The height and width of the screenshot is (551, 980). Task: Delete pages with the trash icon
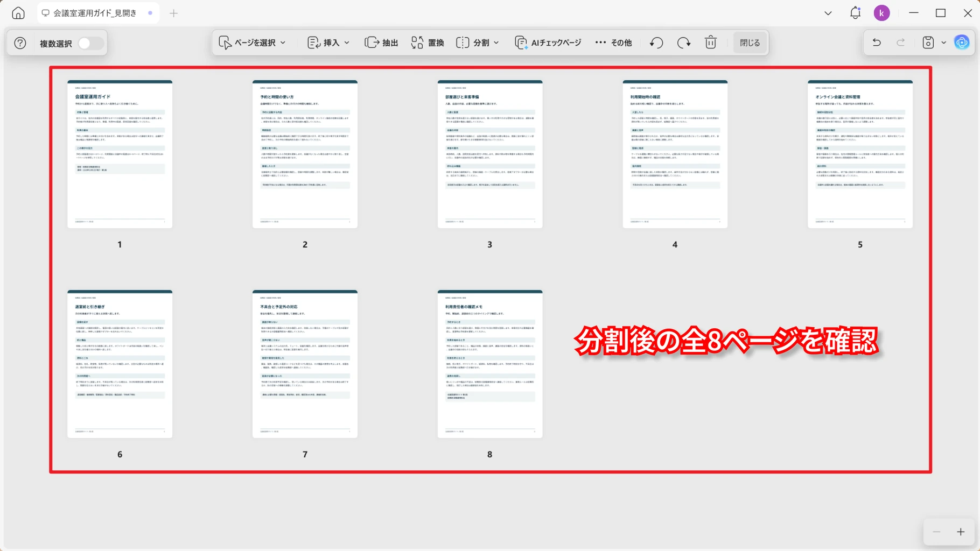point(711,43)
